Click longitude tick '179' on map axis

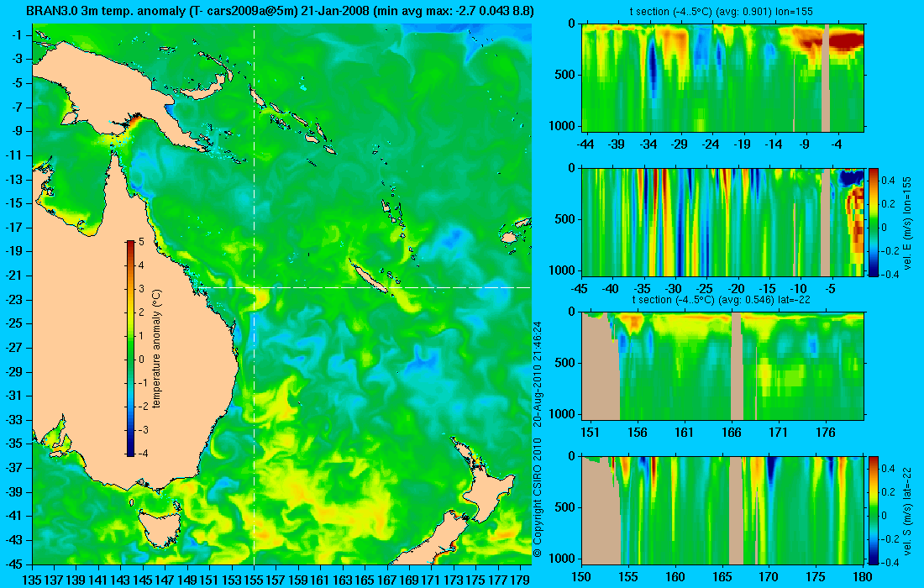[520, 580]
